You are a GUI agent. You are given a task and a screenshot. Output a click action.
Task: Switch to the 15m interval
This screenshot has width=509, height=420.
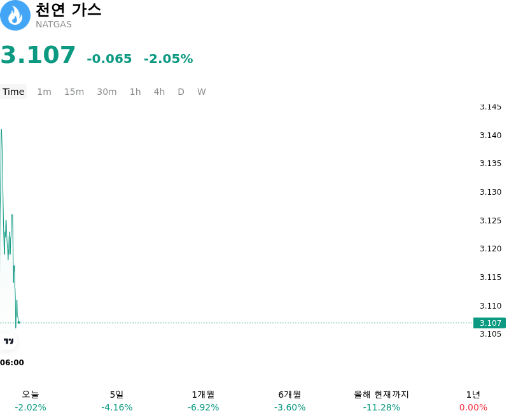click(x=74, y=92)
